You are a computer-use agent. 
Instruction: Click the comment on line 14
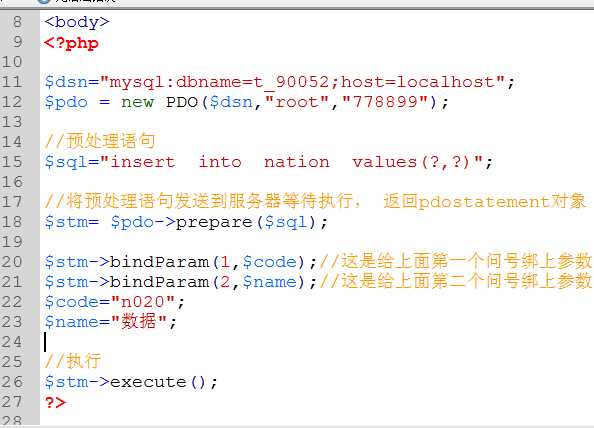100,142
